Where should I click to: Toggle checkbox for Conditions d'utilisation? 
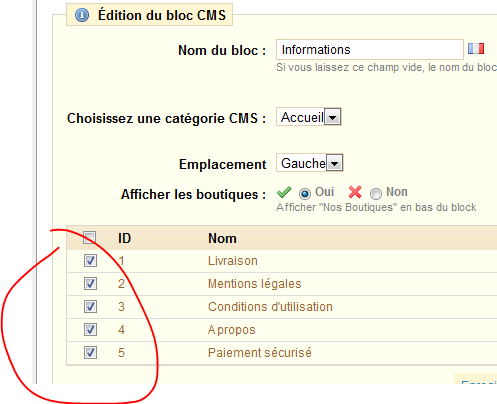[90, 306]
